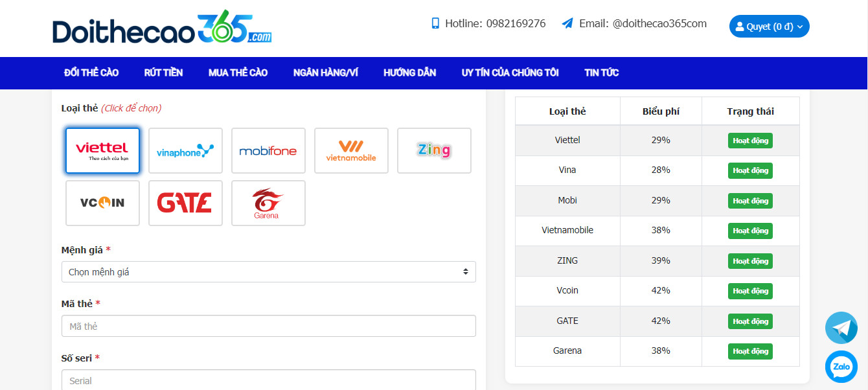The width and height of the screenshot is (868, 390).
Task: Click the Biểu phí table header
Action: pyautogui.click(x=661, y=111)
